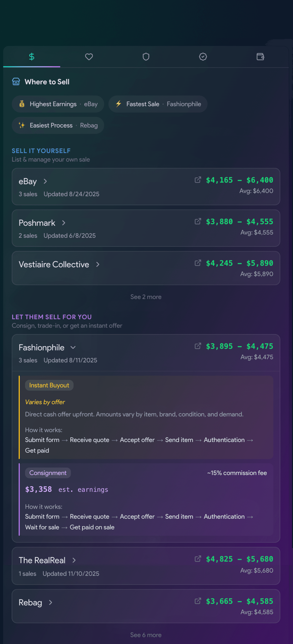This screenshot has height=644, width=293.
Task: Click See 2 more marketplaces
Action: 146,297
